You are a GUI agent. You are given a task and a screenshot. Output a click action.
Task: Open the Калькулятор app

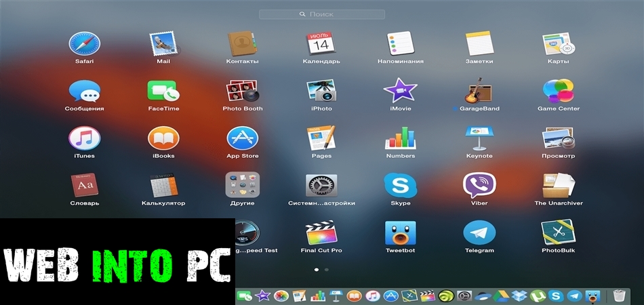163,185
